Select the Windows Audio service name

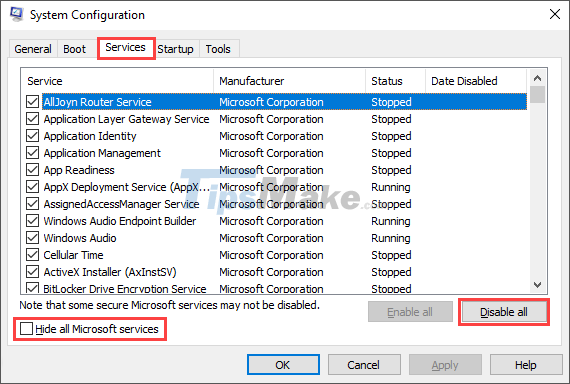pyautogui.click(x=80, y=238)
